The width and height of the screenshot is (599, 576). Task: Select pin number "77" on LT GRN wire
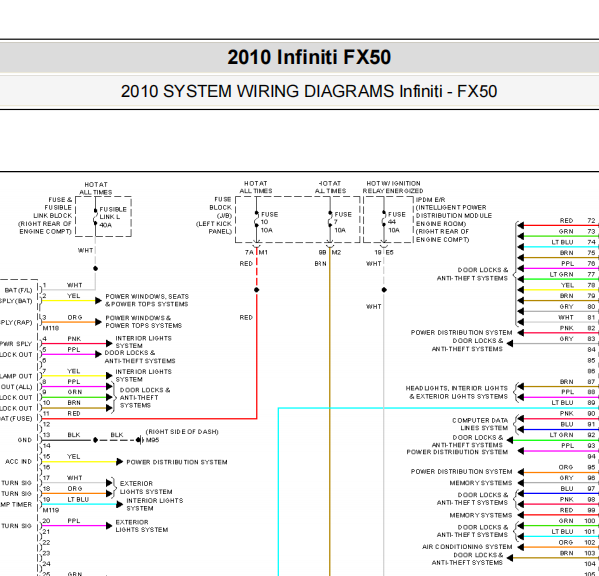[591, 274]
